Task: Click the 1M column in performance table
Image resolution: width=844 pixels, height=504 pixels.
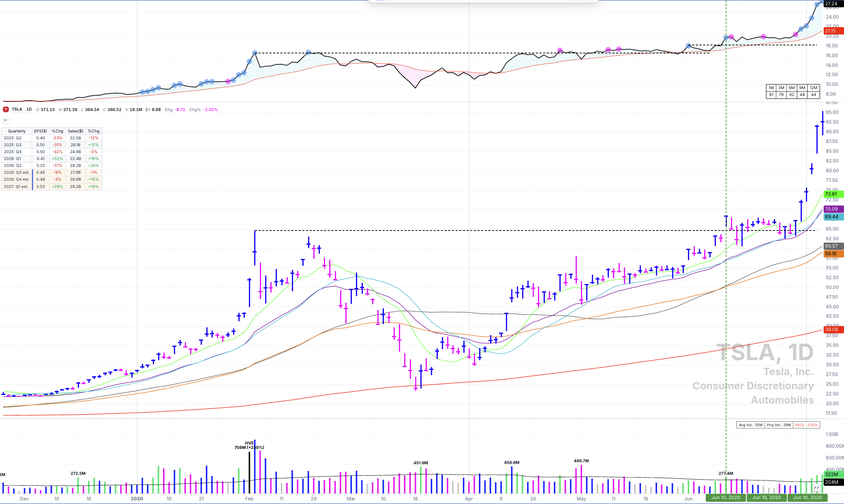Action: tap(771, 88)
